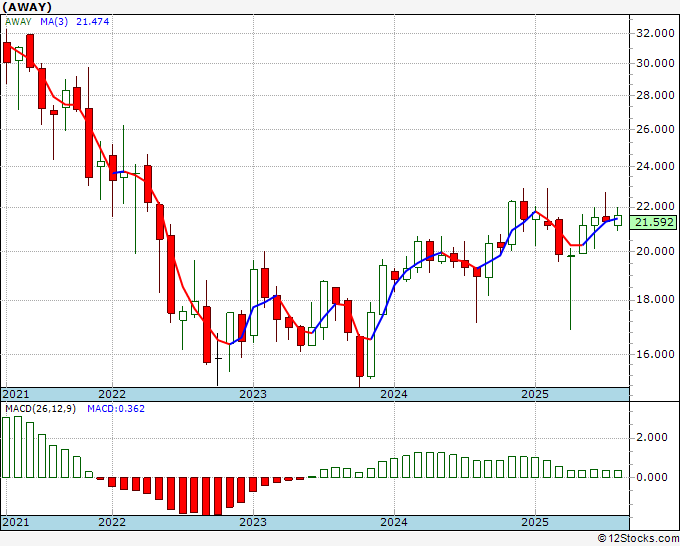Select the green AWAY legend label
The width and height of the screenshot is (680, 546).
click(18, 22)
